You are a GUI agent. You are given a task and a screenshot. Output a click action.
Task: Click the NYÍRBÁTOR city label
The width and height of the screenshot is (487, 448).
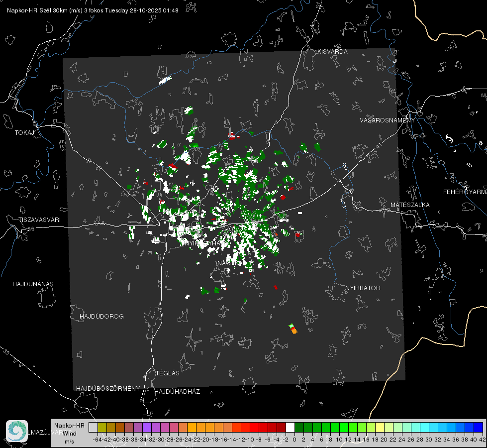363,288
